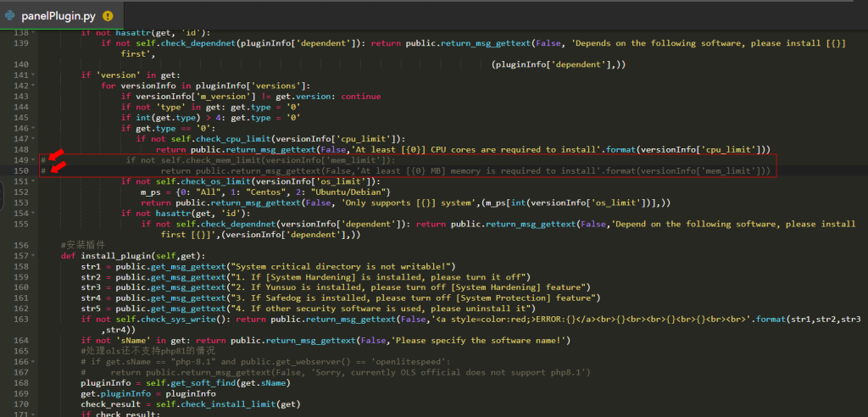
Task: Collapse the "if 'version' in get" block at line 141
Action: [33, 75]
